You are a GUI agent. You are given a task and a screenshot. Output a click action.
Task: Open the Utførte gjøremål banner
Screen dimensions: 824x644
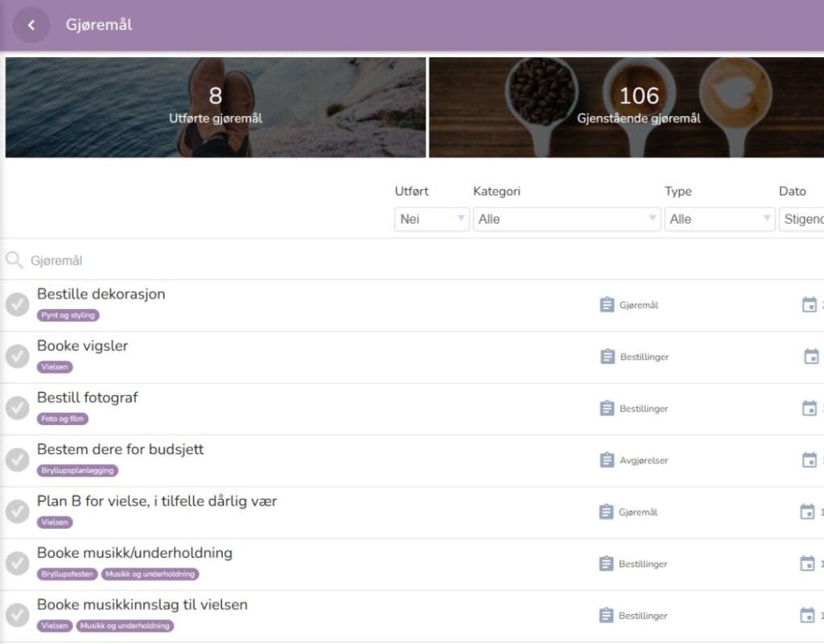(216, 107)
